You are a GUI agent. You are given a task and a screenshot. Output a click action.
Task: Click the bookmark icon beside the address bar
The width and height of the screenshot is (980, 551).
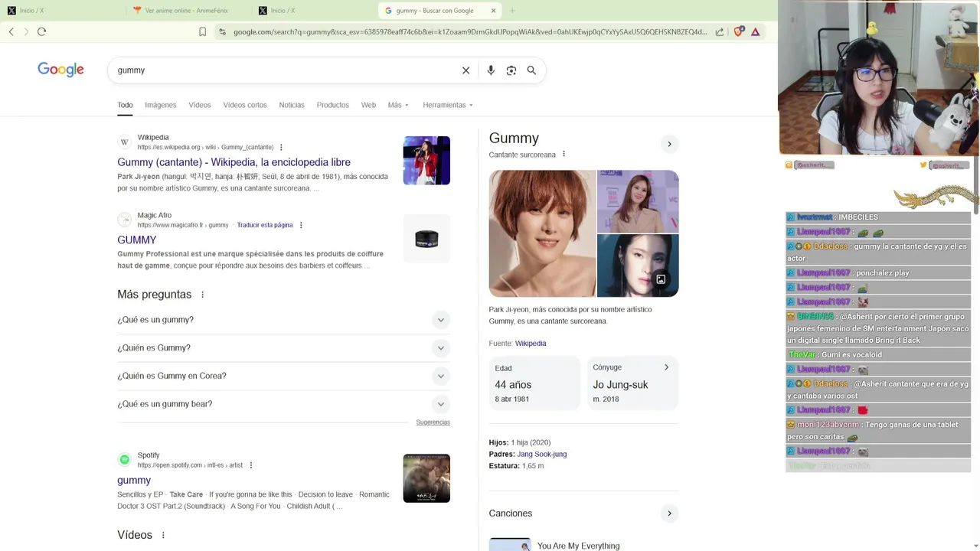point(202,32)
